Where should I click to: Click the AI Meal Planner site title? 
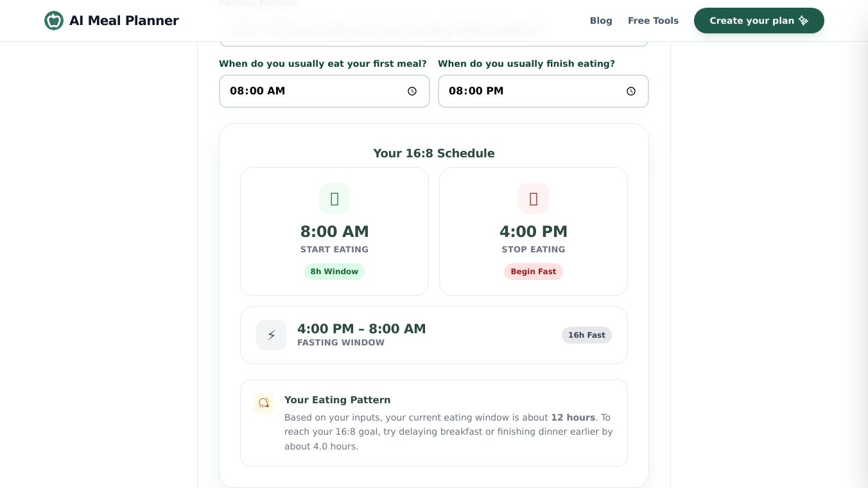pos(124,21)
